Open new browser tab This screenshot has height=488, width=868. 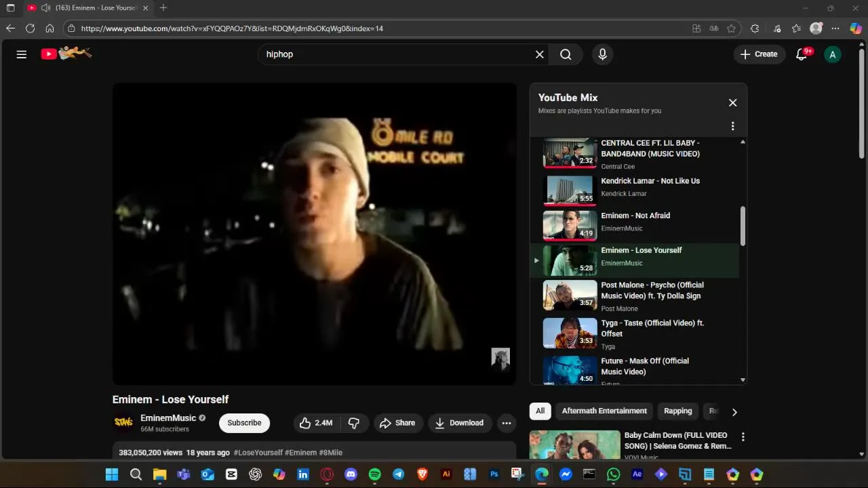click(163, 8)
